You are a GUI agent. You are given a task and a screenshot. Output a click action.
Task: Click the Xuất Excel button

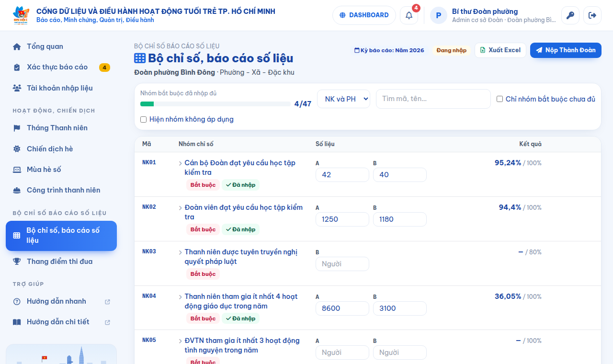500,50
